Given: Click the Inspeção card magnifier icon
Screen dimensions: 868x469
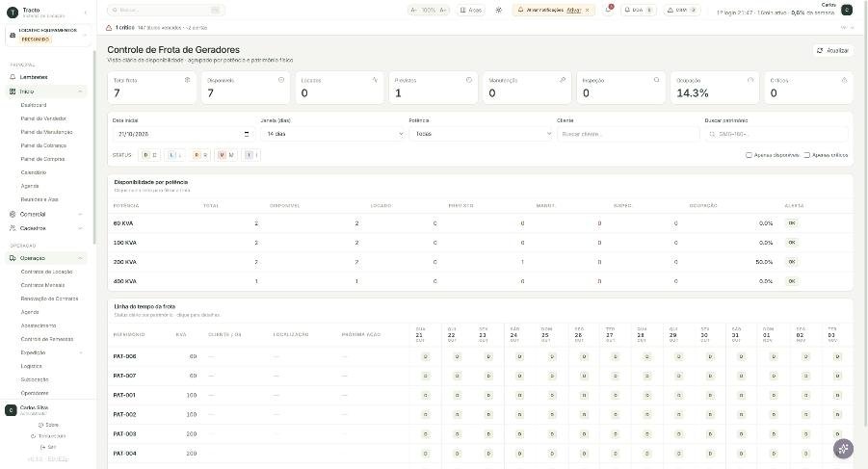Looking at the screenshot, I should (656, 80).
